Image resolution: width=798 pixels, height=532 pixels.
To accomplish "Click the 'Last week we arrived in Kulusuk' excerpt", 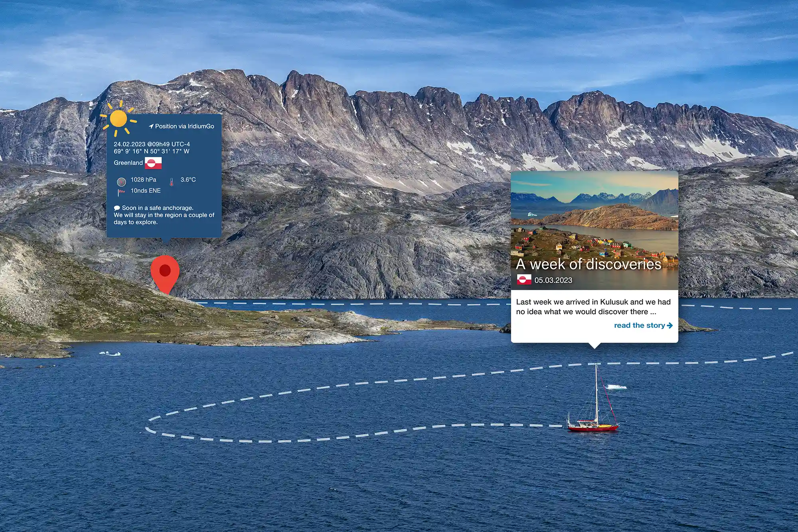I will [593, 307].
